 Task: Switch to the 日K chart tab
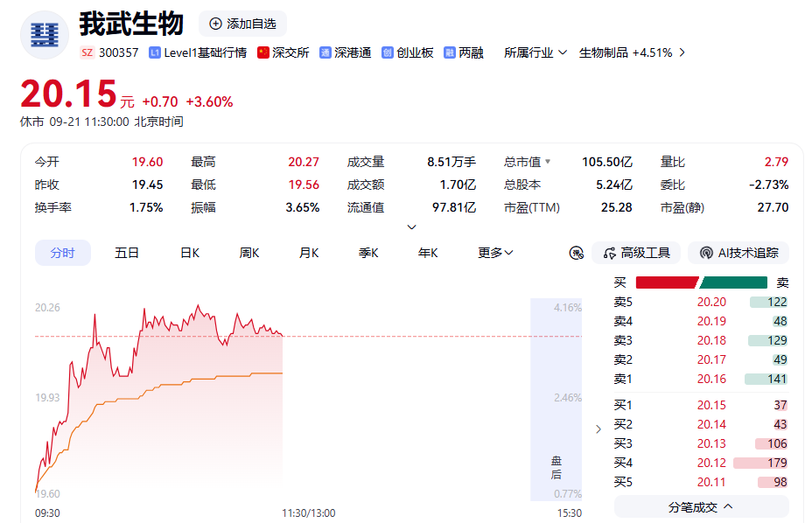tap(190, 253)
